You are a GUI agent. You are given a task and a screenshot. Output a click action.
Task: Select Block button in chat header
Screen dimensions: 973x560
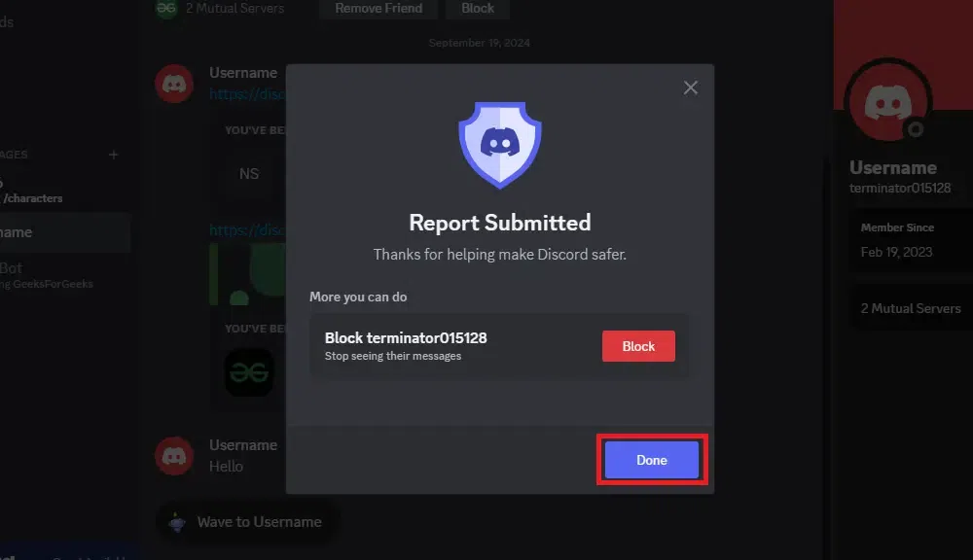478,9
